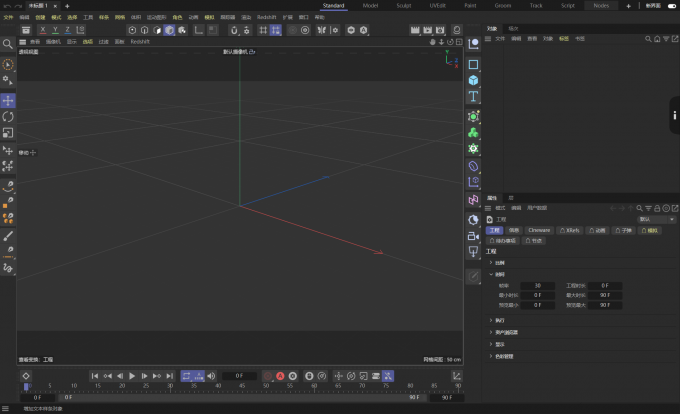Screen dimensions: 680x414
Task: Toggle Autokeying red A button
Action: pos(281,376)
